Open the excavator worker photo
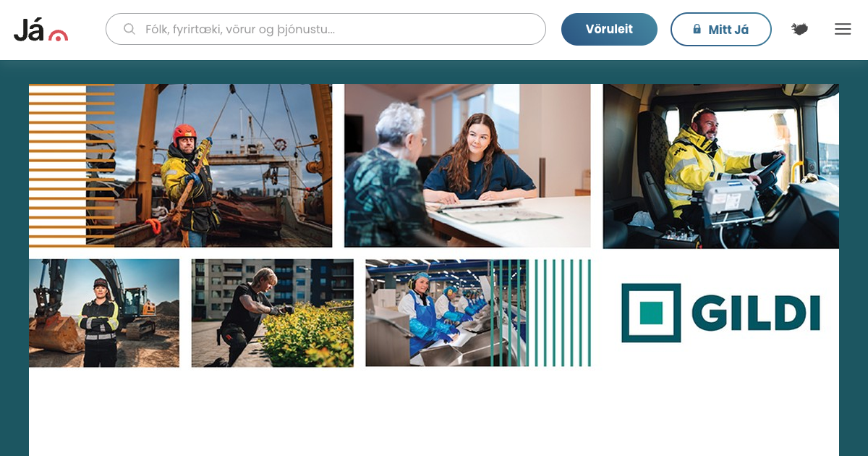Screen dimensions: 868x456 (x=104, y=313)
